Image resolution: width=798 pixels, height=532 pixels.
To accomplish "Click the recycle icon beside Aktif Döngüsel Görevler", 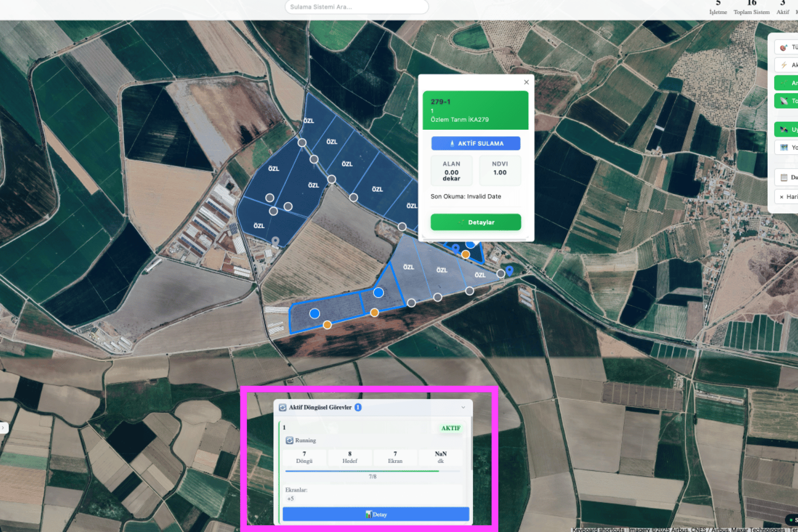I will point(282,408).
